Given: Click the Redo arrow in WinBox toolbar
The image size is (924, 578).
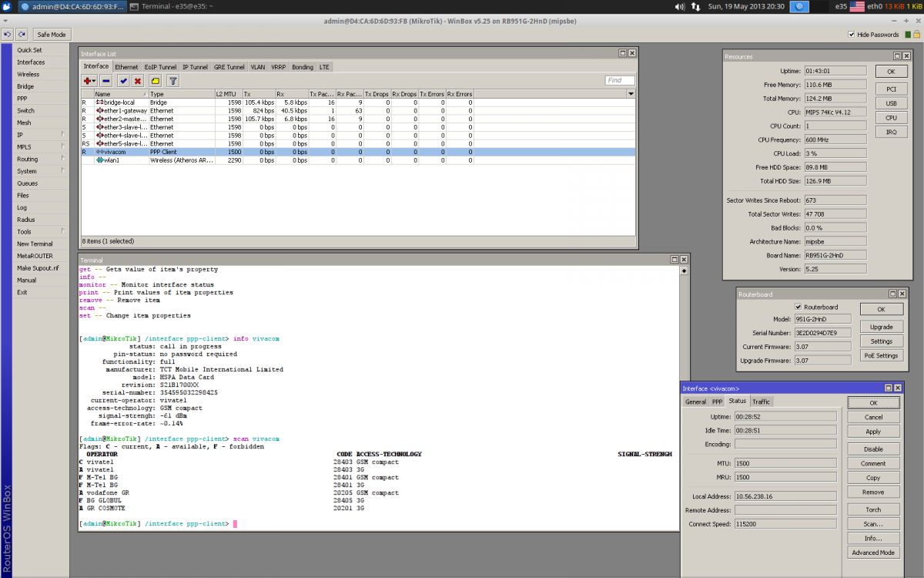Looking at the screenshot, I should pos(22,34).
